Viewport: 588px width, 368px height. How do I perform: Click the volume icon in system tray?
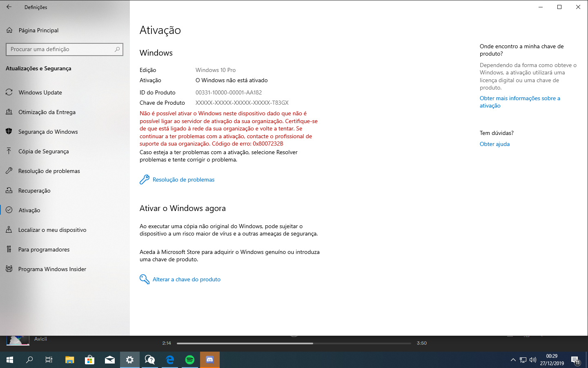532,360
